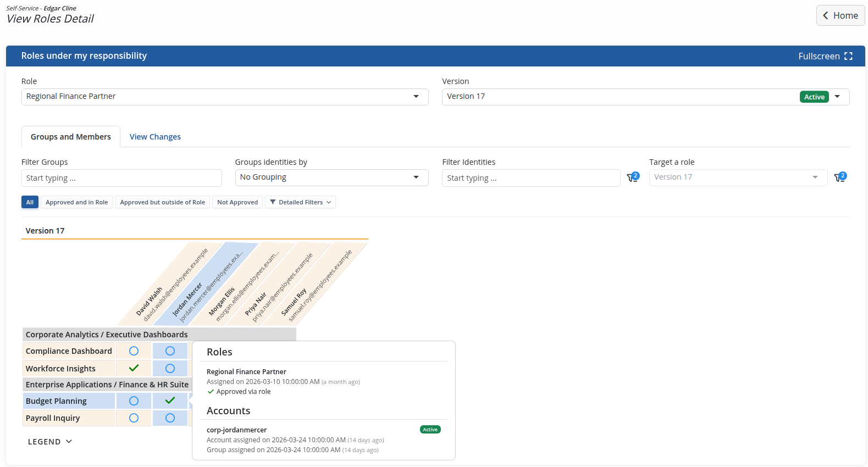Select Approved and in Role filter

click(77, 202)
